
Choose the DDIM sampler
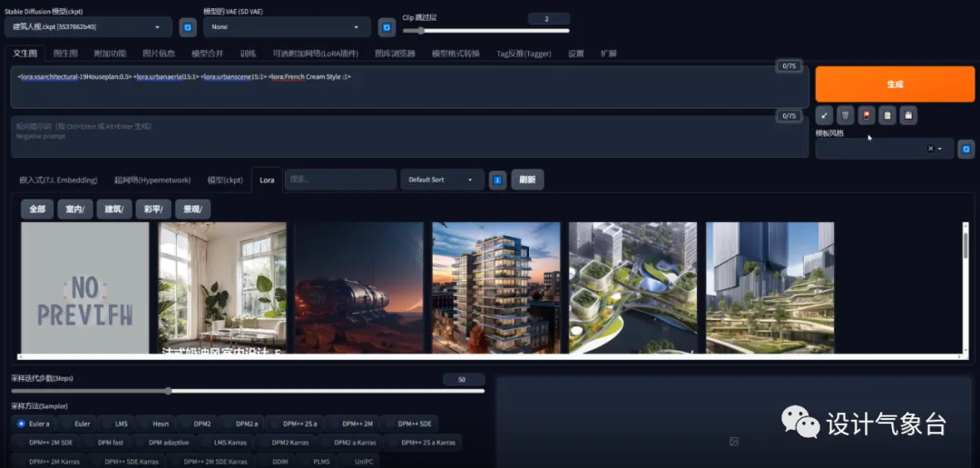pyautogui.click(x=275, y=461)
